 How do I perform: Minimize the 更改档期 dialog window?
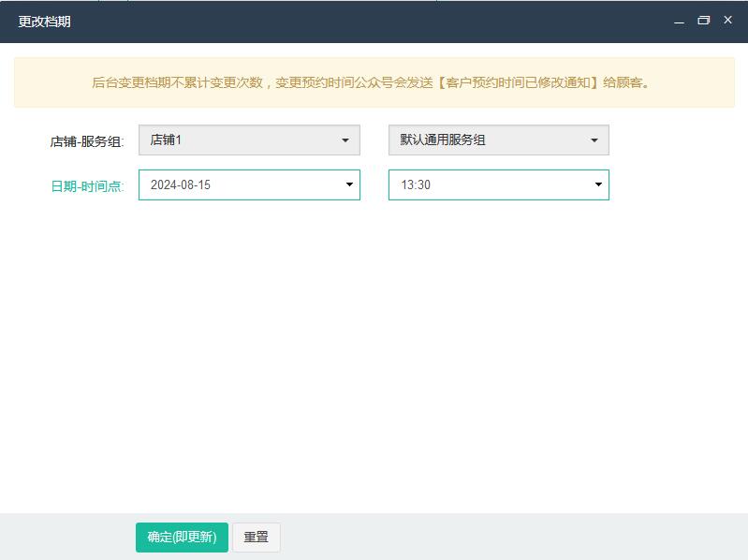coord(680,21)
